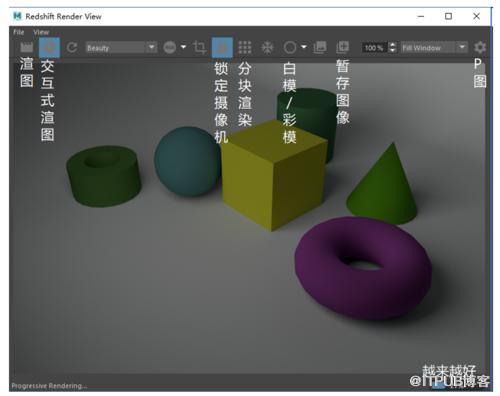
Task: Increase zoom with the up stepper arrow
Action: click(393, 45)
